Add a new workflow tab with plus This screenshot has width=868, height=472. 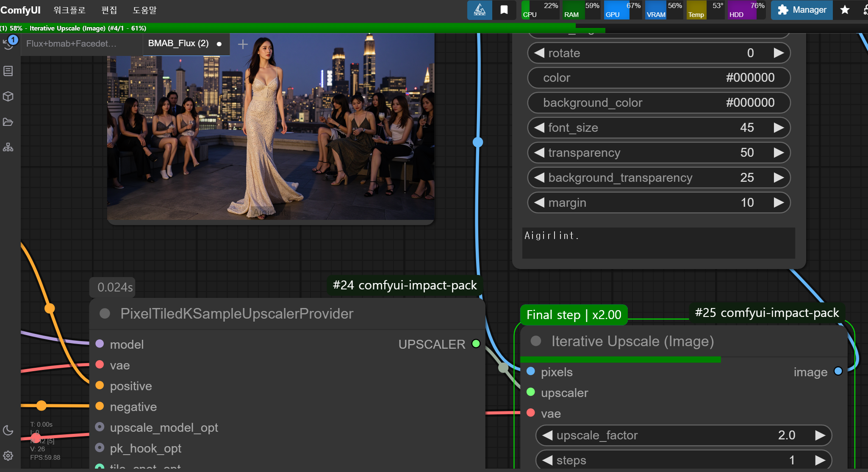(243, 44)
